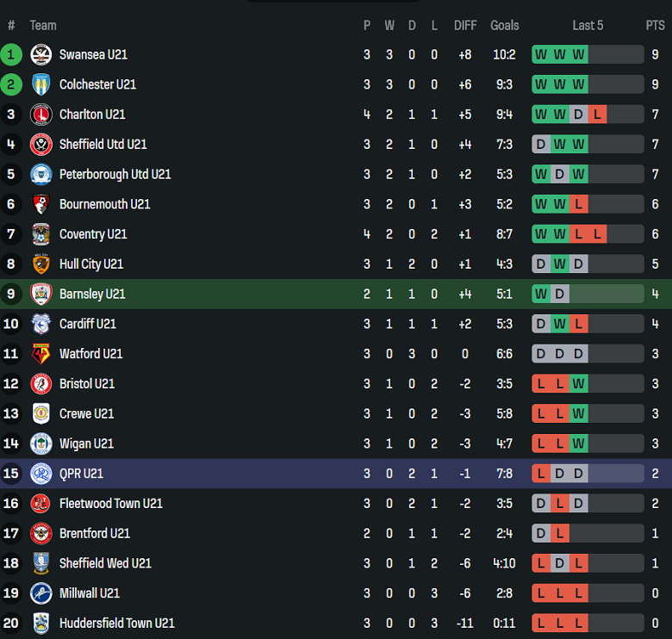Select the highlighted Barnsley U21 row name
Viewport: 672px width, 639px height.
pos(92,295)
